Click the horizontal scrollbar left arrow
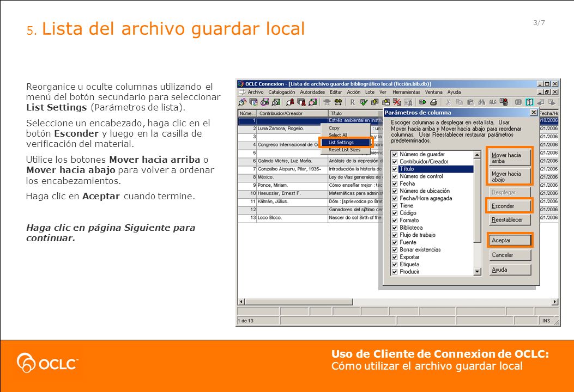Screen dimensions: 574x392 (x=241, y=302)
